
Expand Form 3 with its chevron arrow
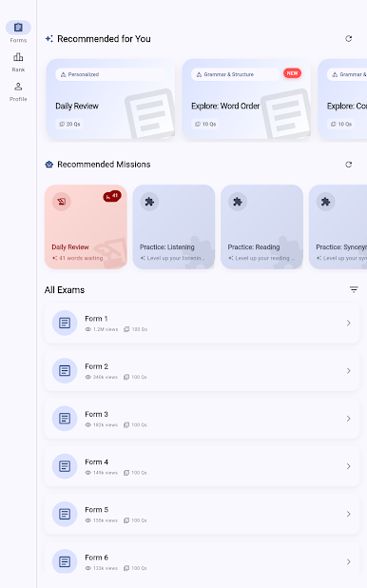(x=349, y=419)
